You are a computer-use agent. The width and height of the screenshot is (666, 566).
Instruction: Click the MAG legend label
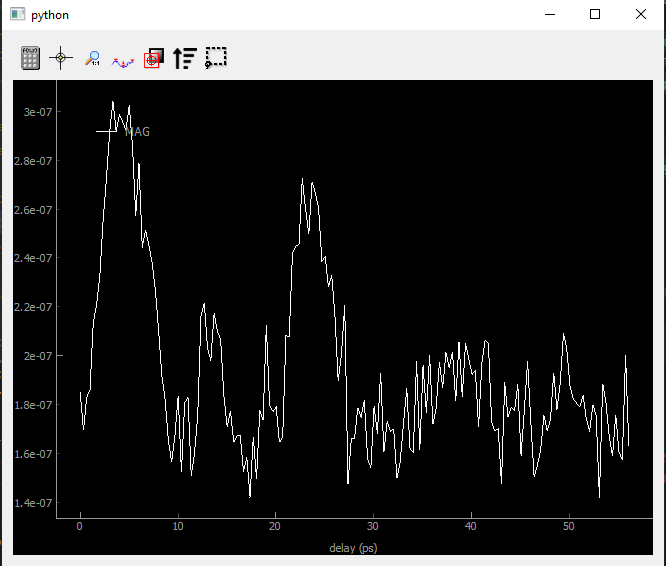(137, 132)
